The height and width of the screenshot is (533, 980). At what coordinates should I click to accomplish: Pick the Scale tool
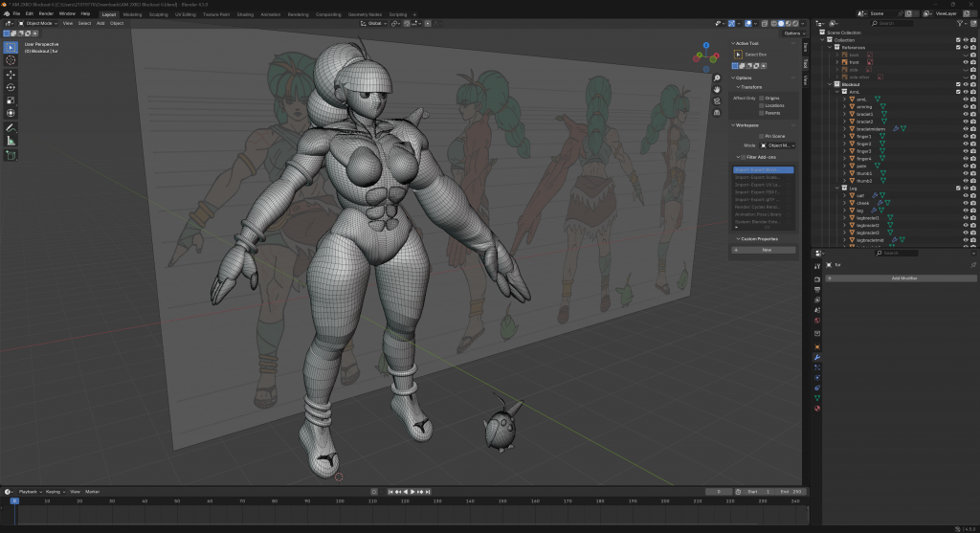(11, 100)
